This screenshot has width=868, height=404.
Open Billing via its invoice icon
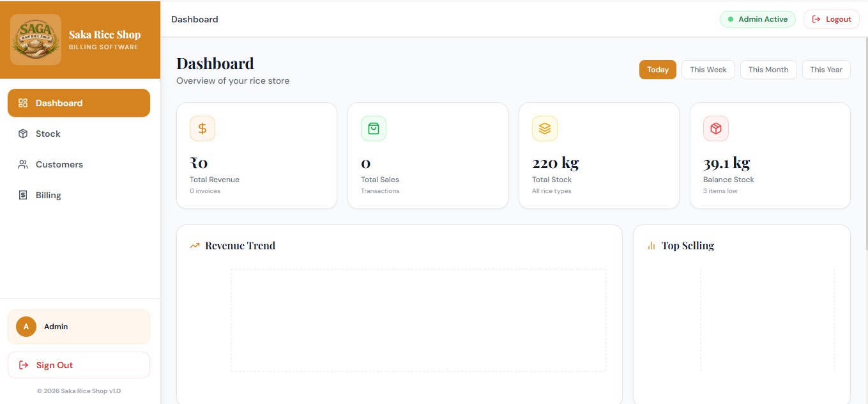(x=23, y=195)
